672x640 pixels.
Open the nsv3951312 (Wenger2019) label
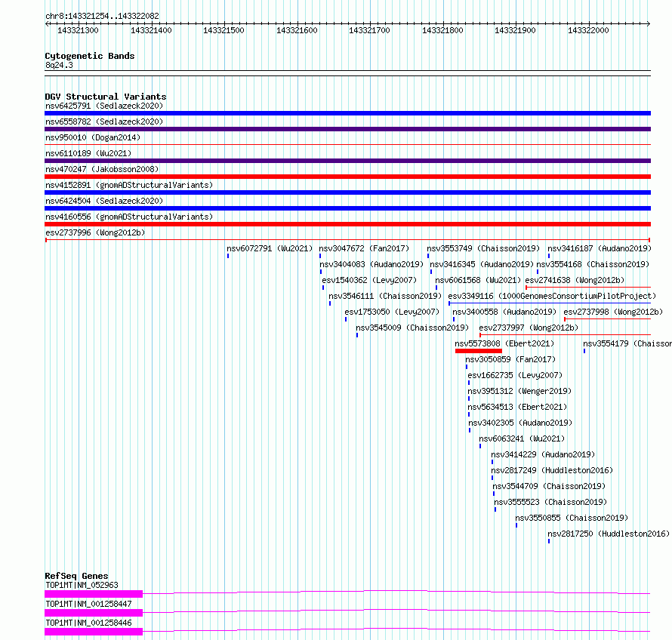pyautogui.click(x=519, y=391)
